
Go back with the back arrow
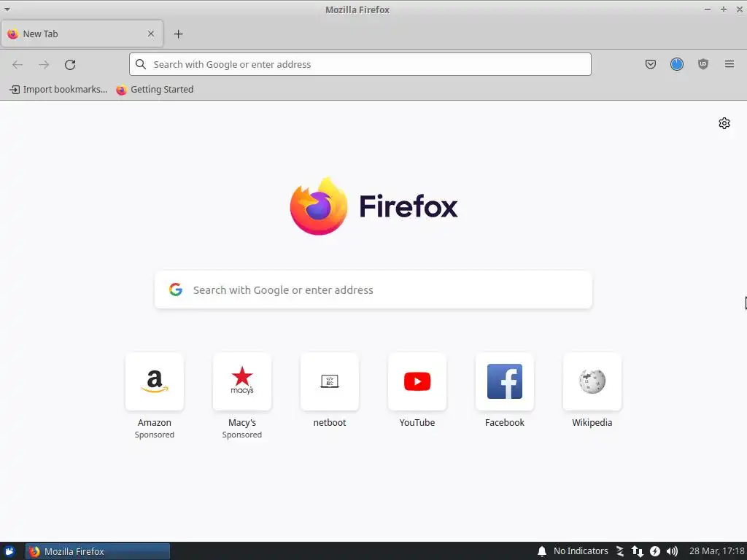tap(18, 65)
